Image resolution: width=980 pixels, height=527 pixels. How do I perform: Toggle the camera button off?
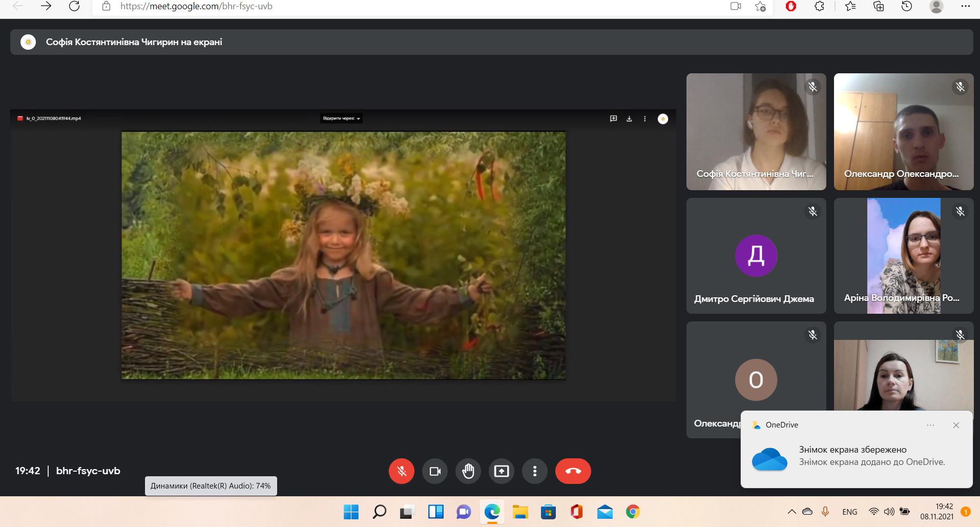(435, 471)
